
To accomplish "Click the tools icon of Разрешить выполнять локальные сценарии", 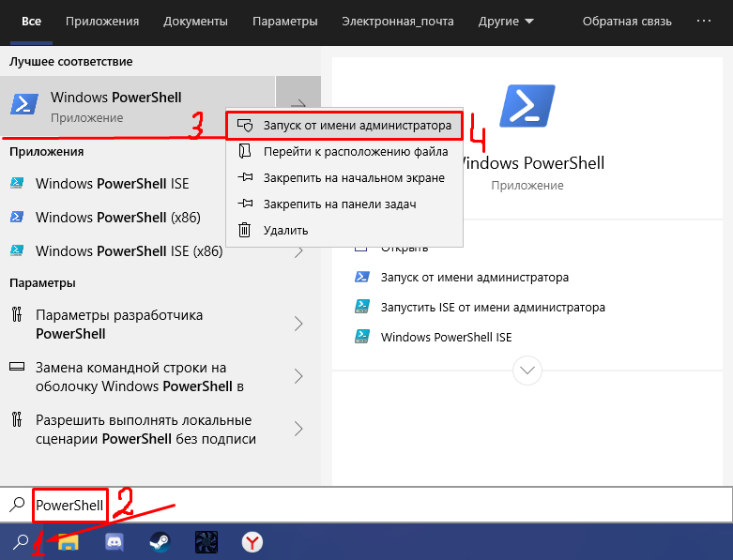I will (17, 419).
